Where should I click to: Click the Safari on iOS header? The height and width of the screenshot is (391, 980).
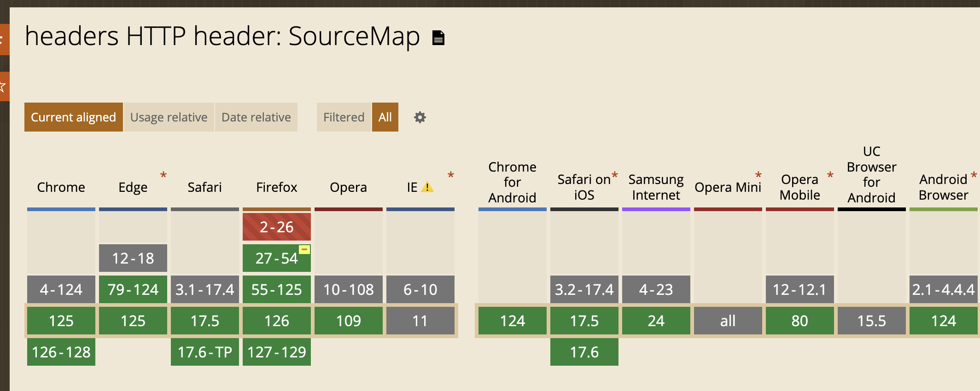pos(584,187)
